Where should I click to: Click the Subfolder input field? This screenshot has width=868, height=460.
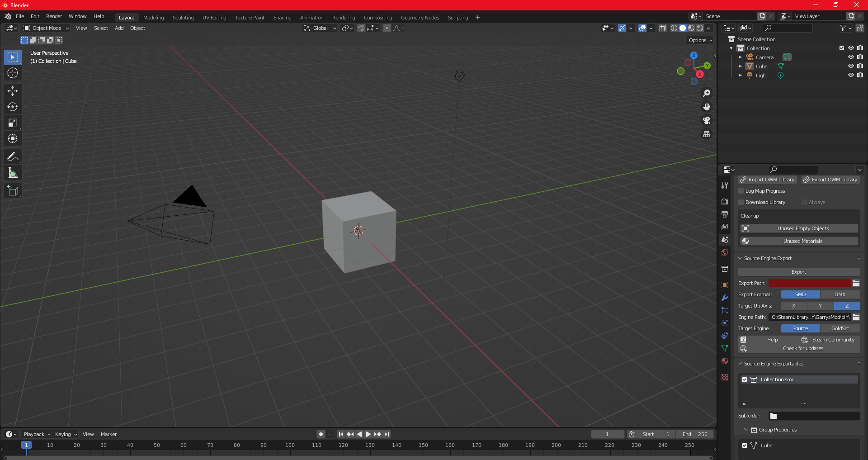(x=814, y=416)
